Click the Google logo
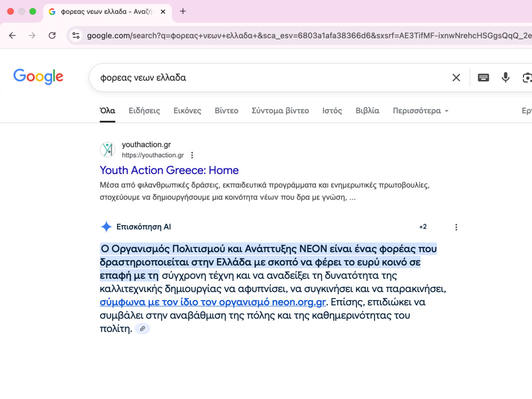The width and height of the screenshot is (532, 399). click(38, 77)
